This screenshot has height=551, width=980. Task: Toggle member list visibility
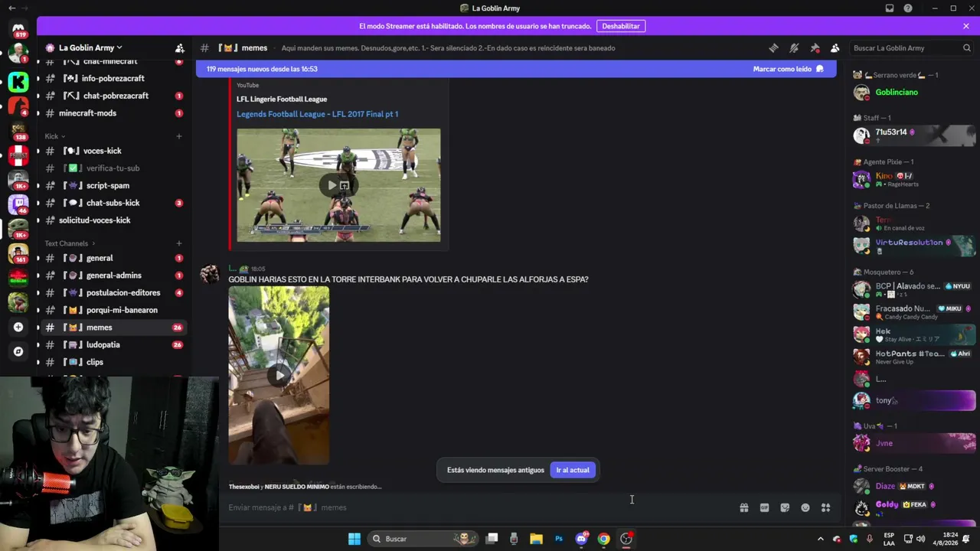pyautogui.click(x=835, y=47)
